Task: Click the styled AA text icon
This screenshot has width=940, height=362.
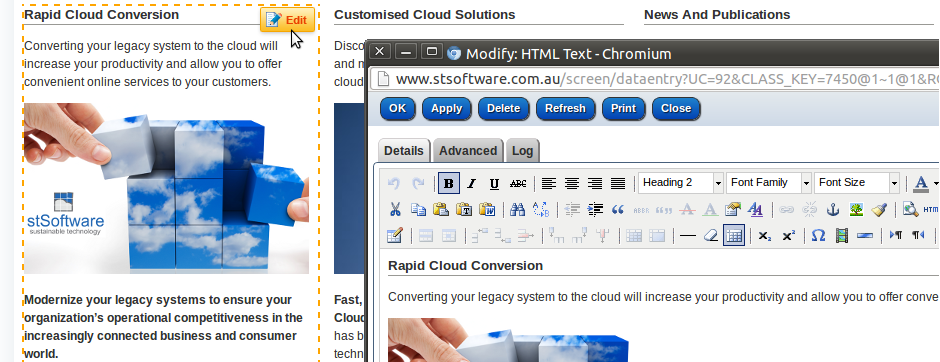Action: click(x=756, y=209)
